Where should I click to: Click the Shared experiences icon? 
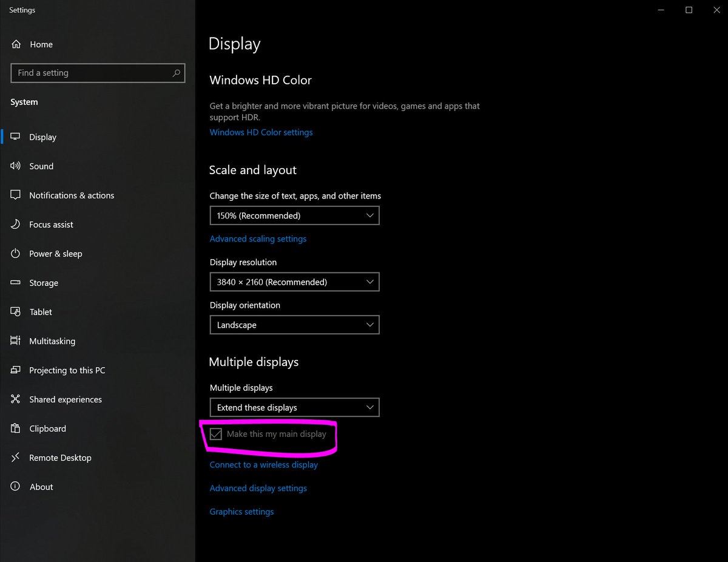point(16,399)
